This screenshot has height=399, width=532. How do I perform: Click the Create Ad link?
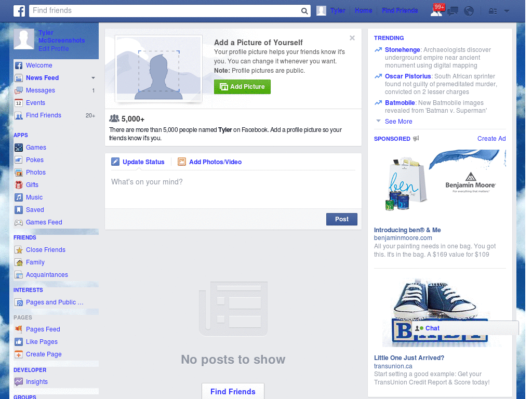pos(491,138)
